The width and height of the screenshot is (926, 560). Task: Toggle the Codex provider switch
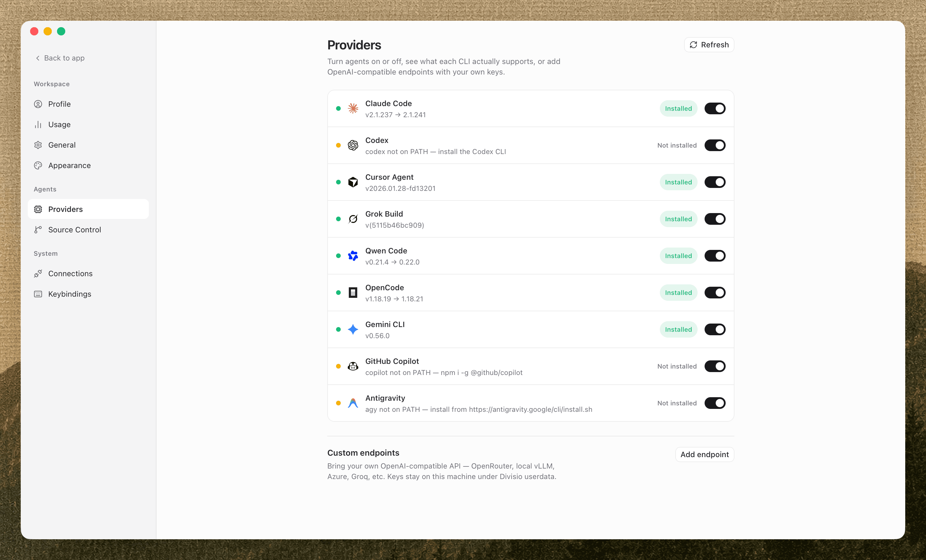[715, 145]
